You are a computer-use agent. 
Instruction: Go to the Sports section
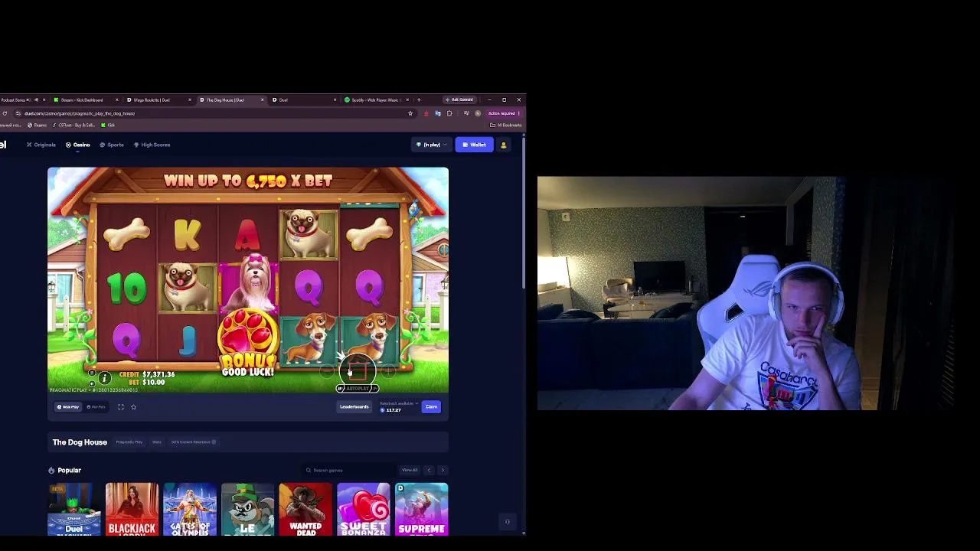tap(112, 145)
